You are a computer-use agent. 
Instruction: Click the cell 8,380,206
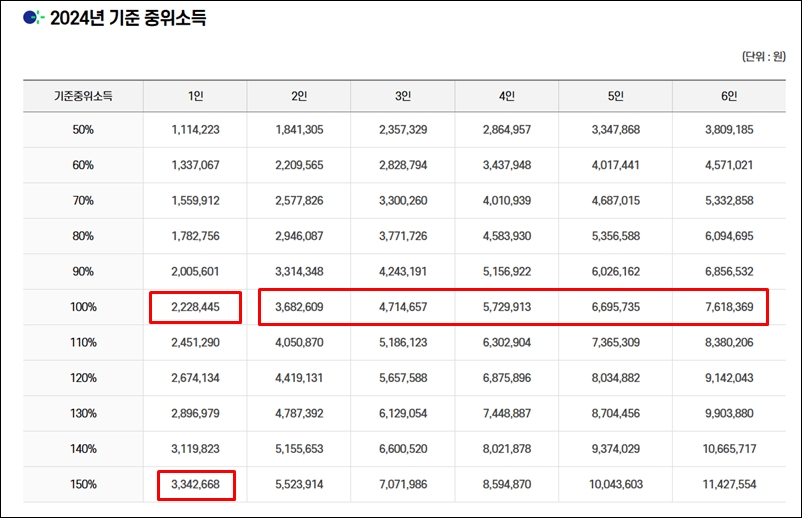729,343
